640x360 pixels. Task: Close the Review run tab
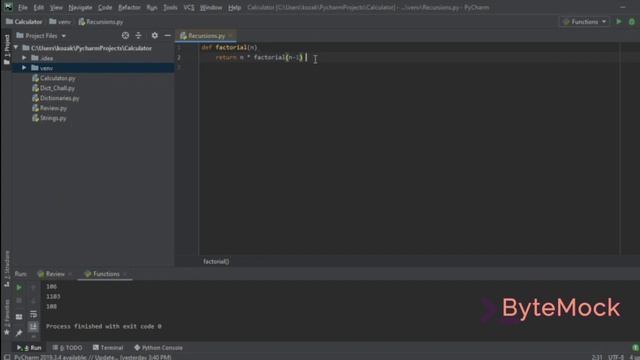(70, 274)
